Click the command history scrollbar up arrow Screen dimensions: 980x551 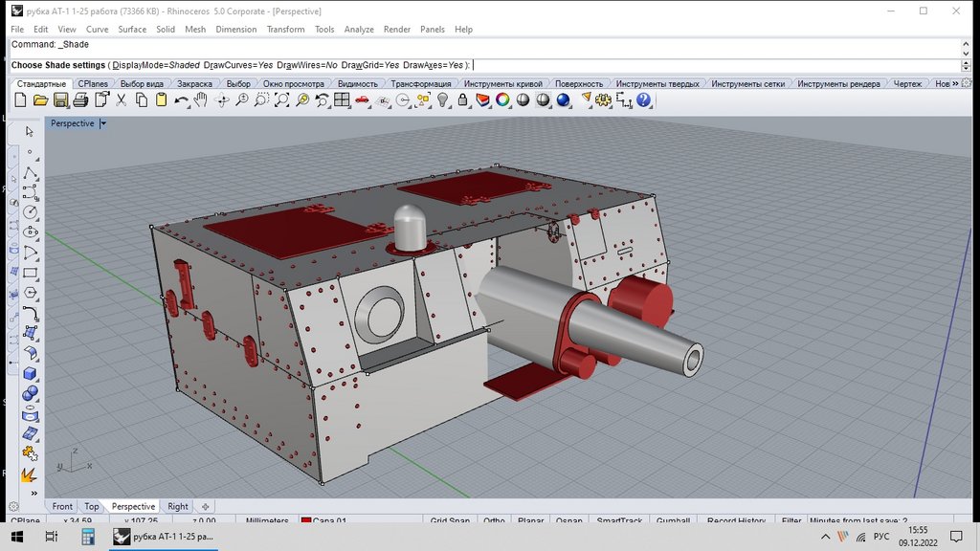coord(966,44)
